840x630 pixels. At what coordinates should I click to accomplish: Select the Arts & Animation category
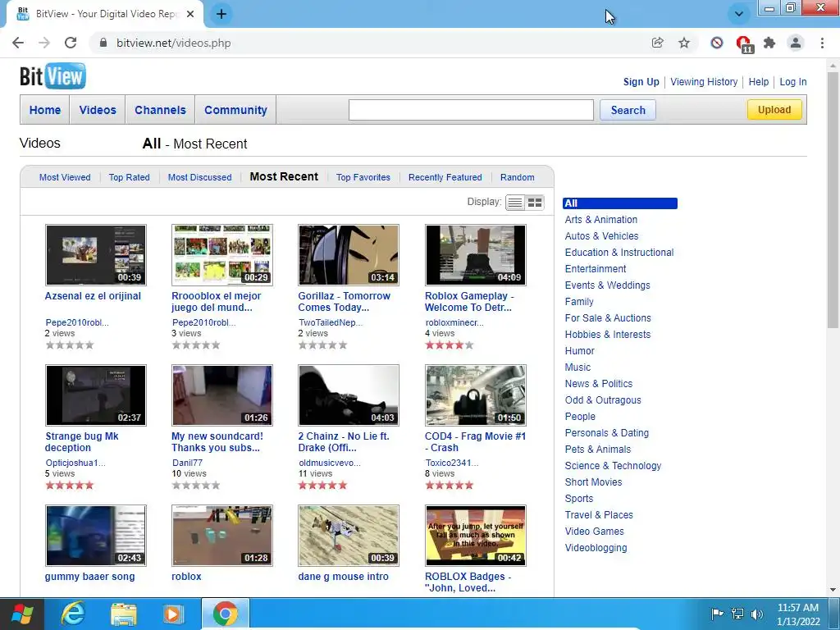point(601,220)
